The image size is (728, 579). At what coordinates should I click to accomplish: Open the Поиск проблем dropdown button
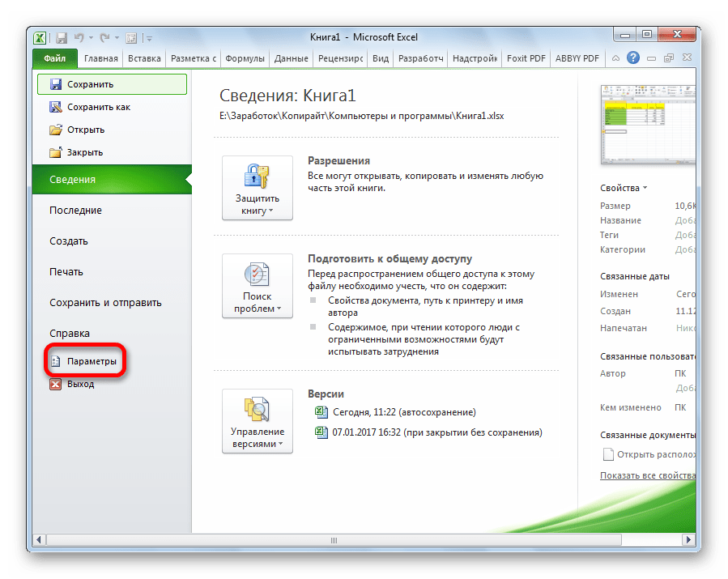(258, 286)
